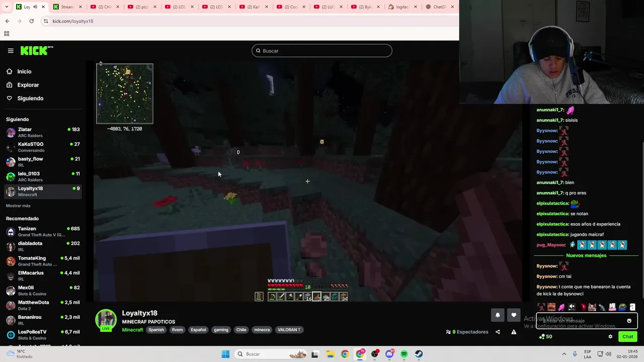Click the VALORAN T tag
Image resolution: width=644 pixels, height=362 pixels.
[289, 330]
